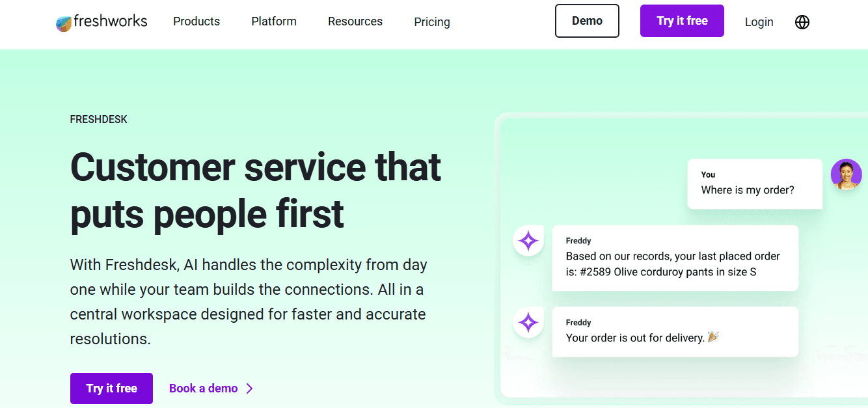Viewport: 868px width, 408px height.
Task: Open the Pricing page from the navigation
Action: click(x=431, y=22)
